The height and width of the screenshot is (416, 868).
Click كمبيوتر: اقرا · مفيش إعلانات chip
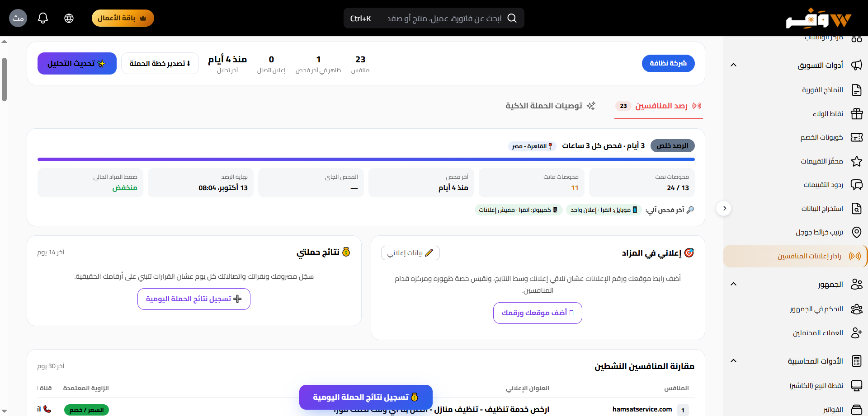[519, 210]
